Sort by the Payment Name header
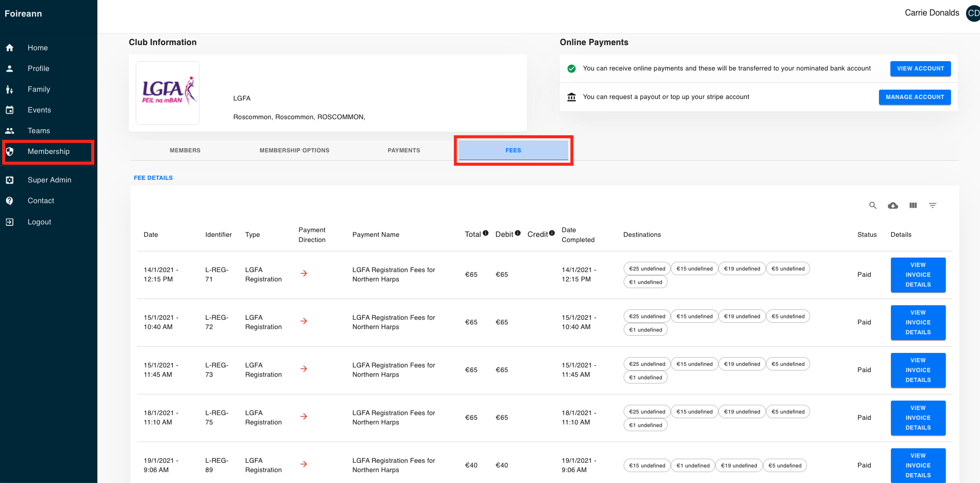The image size is (980, 483). click(376, 235)
